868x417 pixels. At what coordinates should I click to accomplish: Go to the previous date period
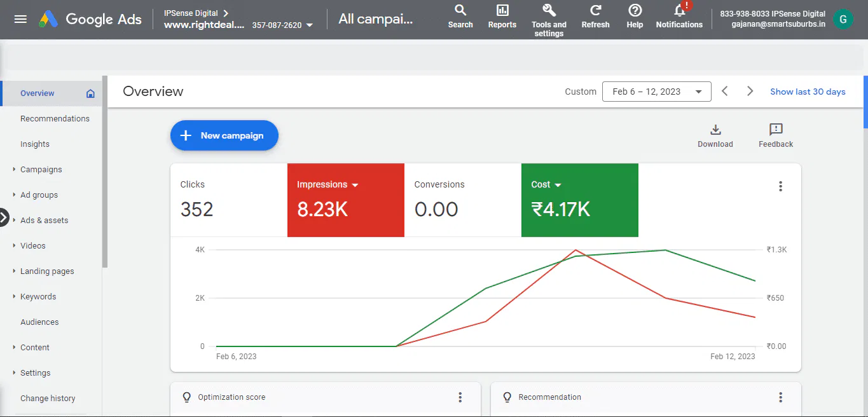tap(725, 92)
